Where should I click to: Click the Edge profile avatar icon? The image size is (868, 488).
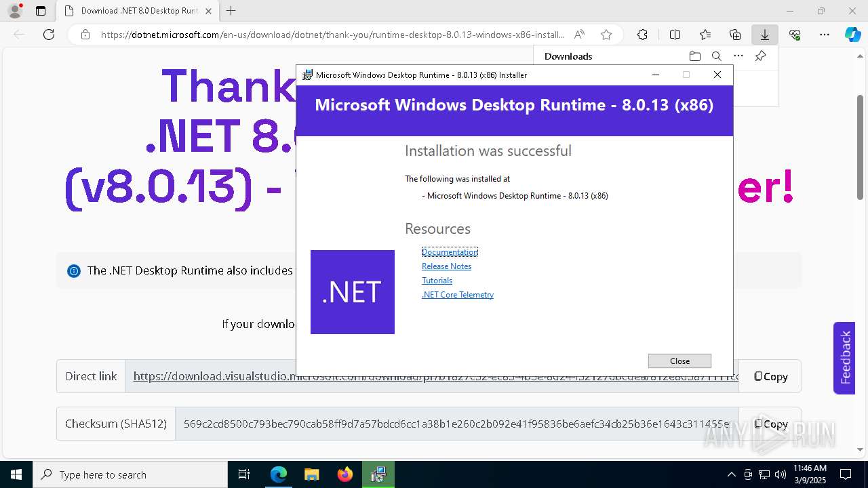pyautogui.click(x=14, y=11)
